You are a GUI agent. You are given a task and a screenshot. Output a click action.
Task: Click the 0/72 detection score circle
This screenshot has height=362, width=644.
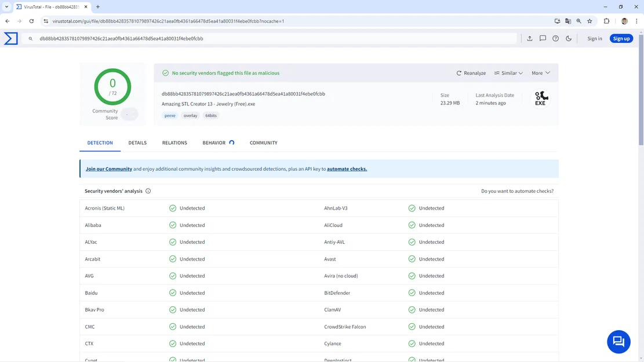pos(112,87)
